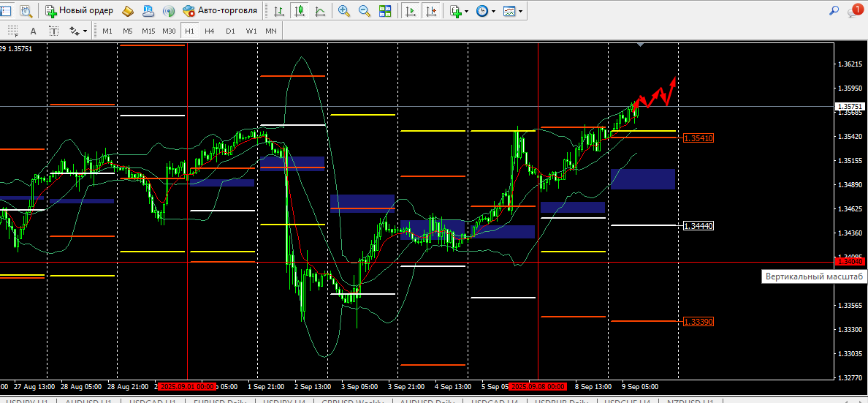Toggle chart auto-scroll button
This screenshot has width=868, height=403.
click(x=410, y=10)
